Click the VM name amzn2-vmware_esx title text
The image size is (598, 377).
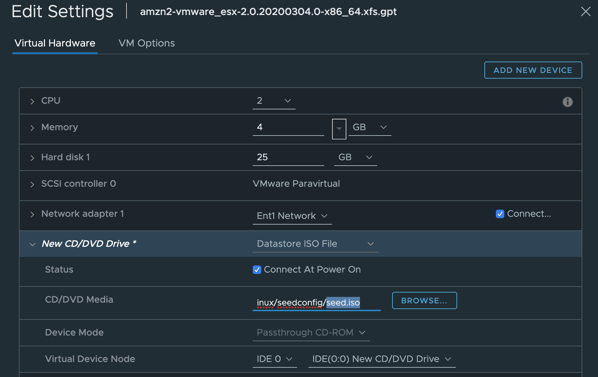click(x=268, y=12)
